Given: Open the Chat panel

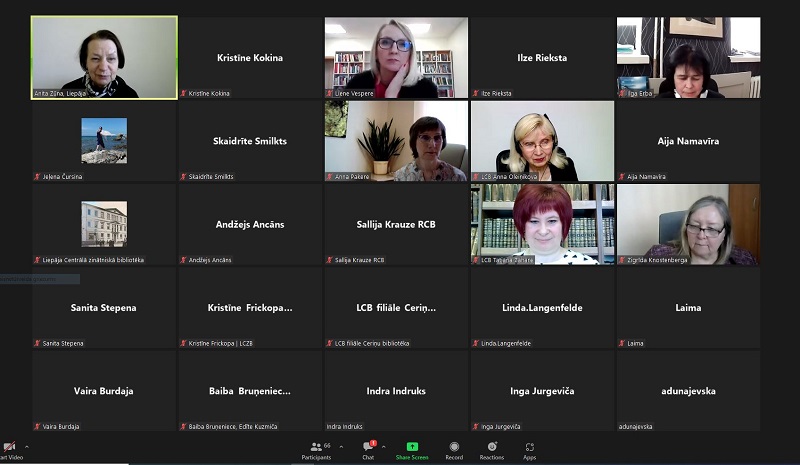Looking at the screenshot, I should pyautogui.click(x=368, y=451).
